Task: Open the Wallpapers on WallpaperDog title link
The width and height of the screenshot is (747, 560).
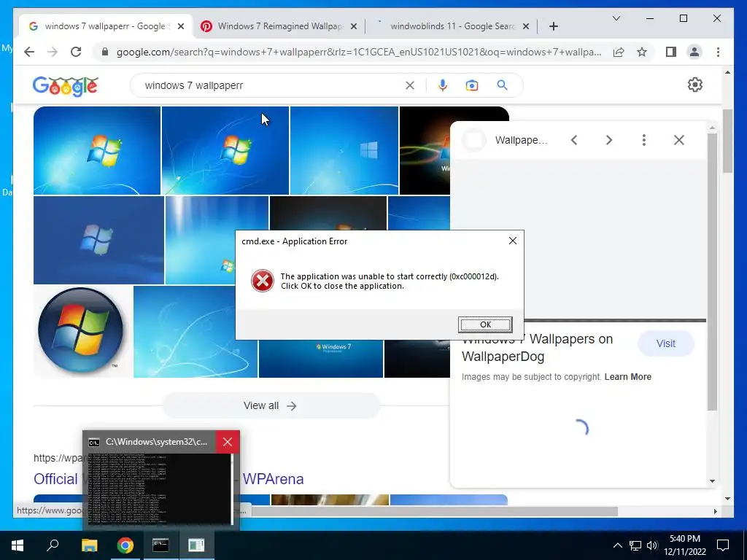Action: point(537,348)
